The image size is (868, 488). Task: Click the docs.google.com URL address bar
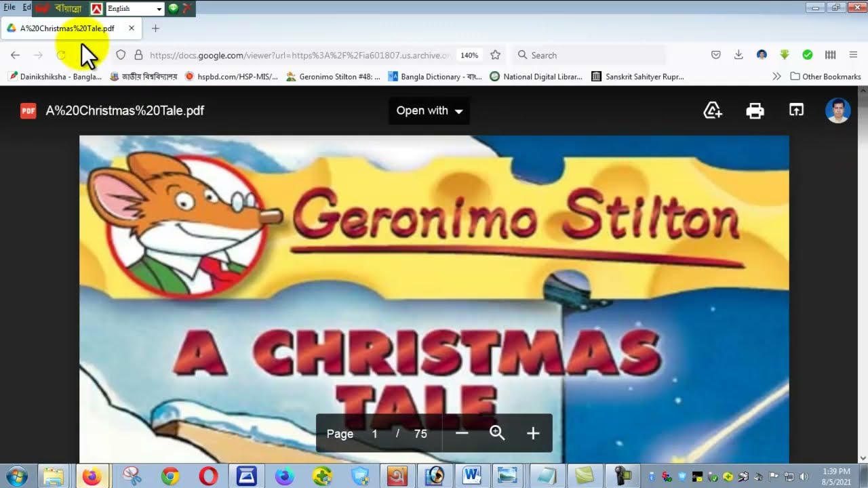click(x=300, y=56)
